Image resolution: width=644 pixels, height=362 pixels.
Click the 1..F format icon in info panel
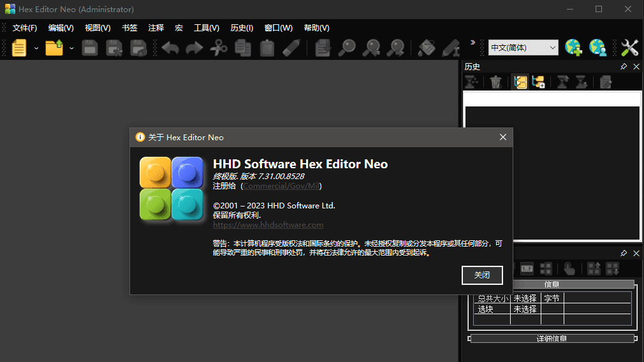click(527, 269)
